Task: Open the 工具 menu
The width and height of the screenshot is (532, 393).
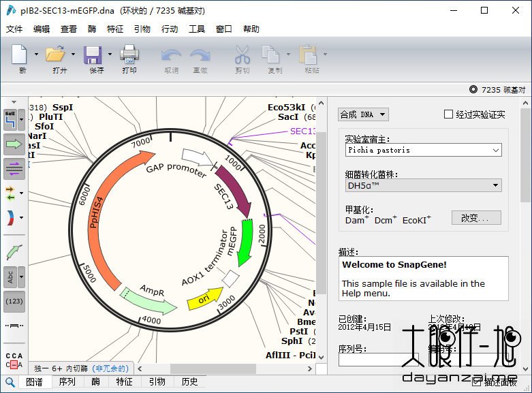Action: (197, 29)
